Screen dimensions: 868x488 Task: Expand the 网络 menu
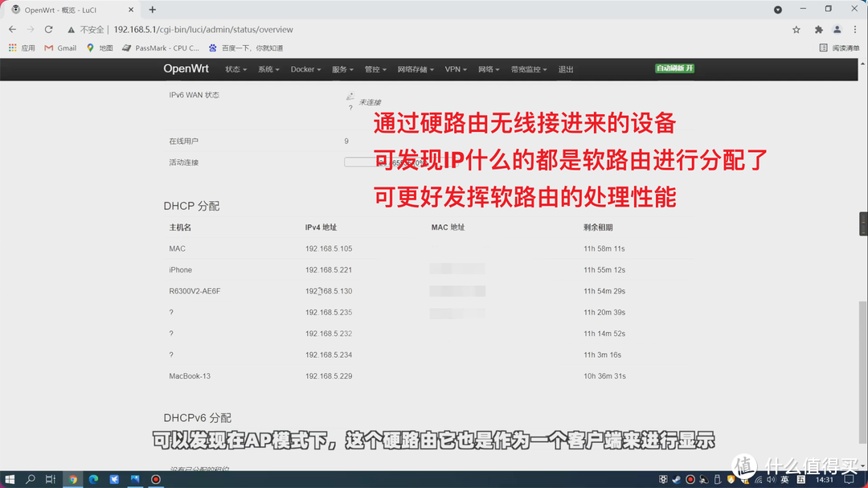pos(489,69)
